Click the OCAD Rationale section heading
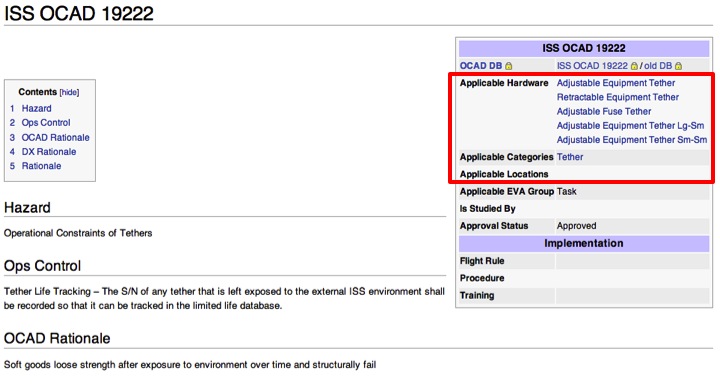 57,339
